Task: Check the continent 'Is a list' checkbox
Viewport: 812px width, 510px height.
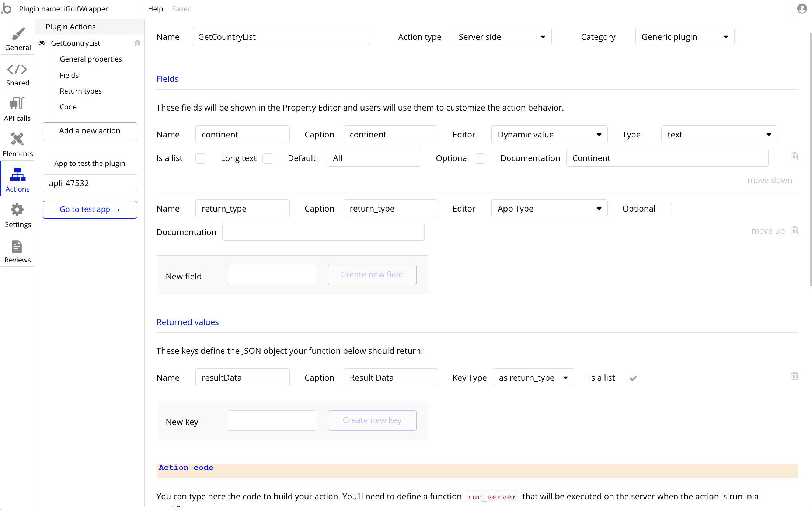Action: (x=201, y=158)
